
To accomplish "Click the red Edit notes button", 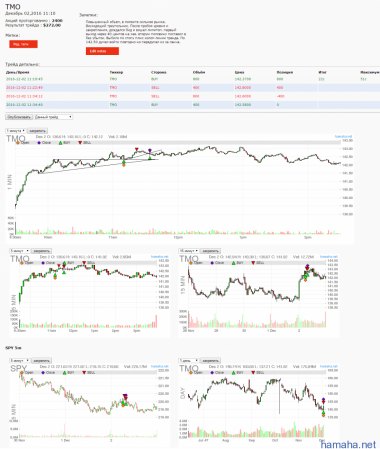I will pyautogui.click(x=102, y=51).
